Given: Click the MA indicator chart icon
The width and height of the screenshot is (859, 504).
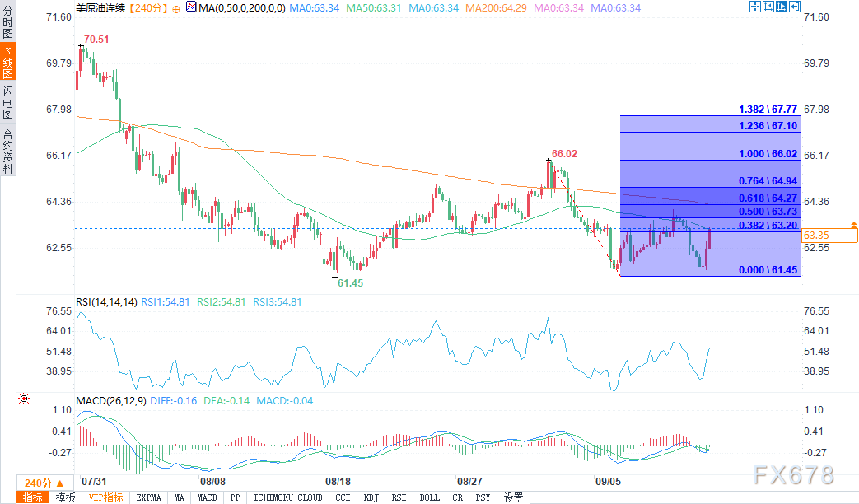Looking at the screenshot, I should pos(191,7).
